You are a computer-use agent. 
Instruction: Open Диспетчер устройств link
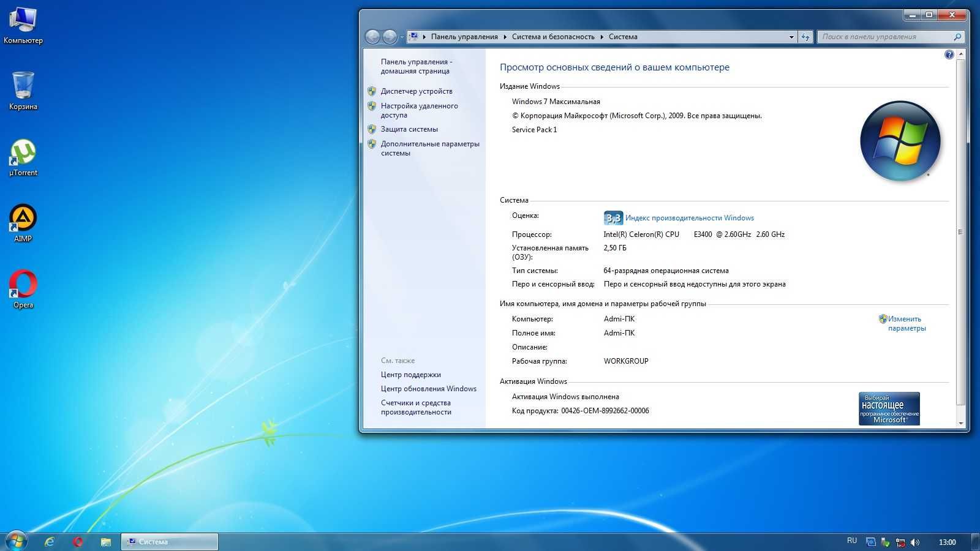click(x=417, y=91)
